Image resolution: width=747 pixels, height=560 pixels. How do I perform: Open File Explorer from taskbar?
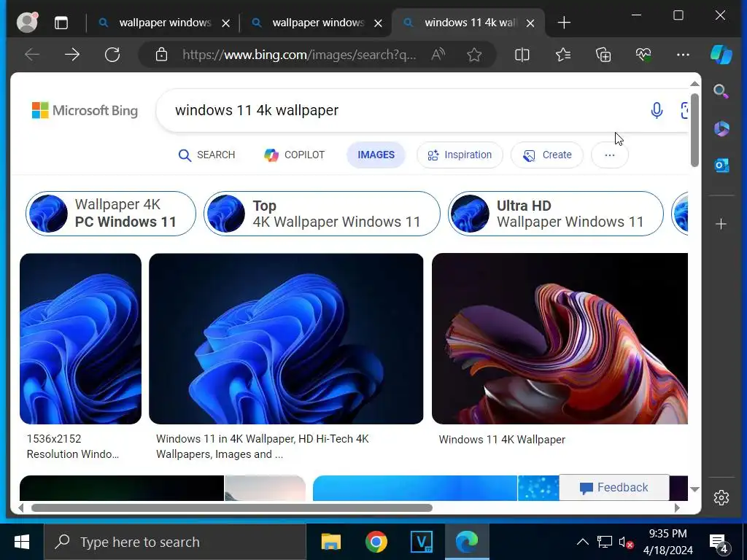coord(331,542)
